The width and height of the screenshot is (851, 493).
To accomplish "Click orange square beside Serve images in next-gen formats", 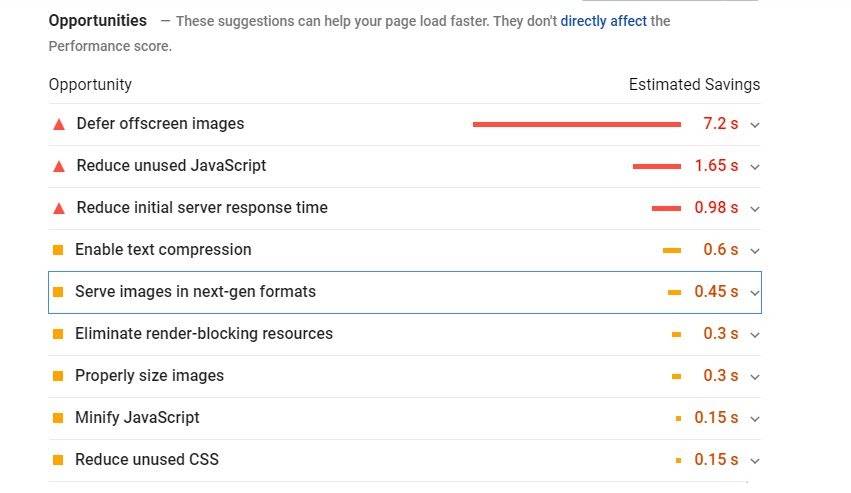I will (x=58, y=292).
